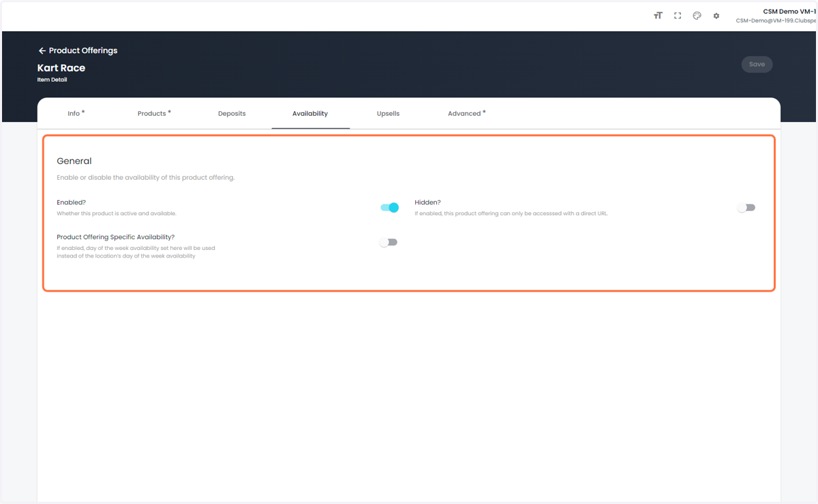Viewport: 818px width, 504px height.
Task: Click the Save button
Action: (757, 64)
